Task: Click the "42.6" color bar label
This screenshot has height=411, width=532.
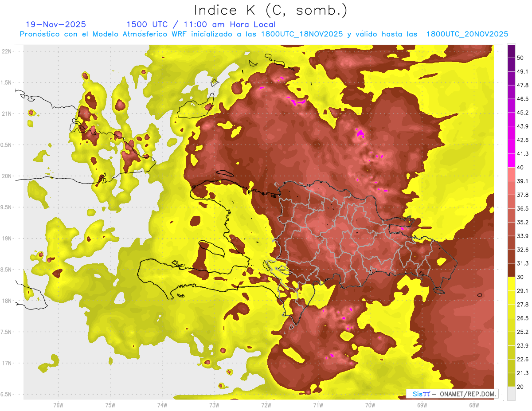Action: 522,140
